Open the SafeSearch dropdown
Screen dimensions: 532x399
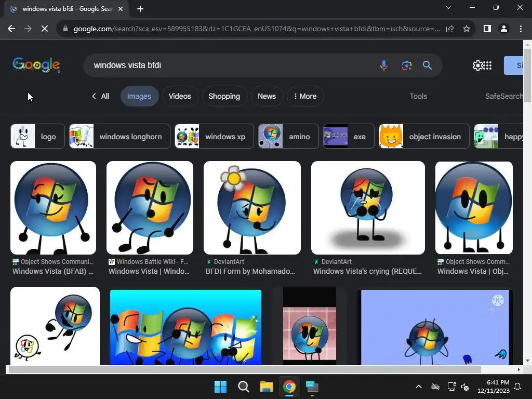pos(504,96)
